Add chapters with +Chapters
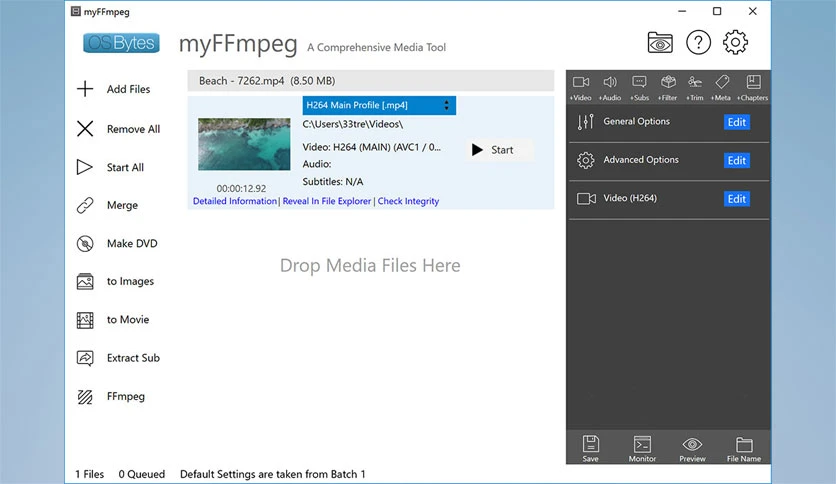Viewport: 836px width, 484px height. [x=753, y=87]
